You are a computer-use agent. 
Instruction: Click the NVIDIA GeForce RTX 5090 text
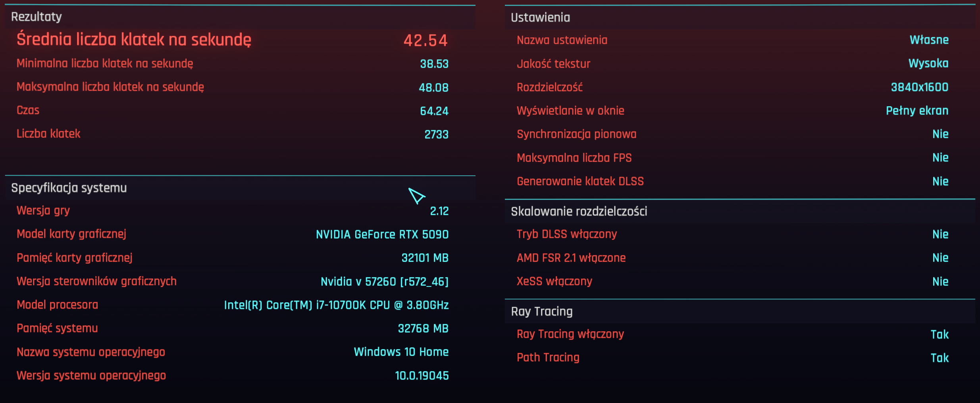[382, 234]
